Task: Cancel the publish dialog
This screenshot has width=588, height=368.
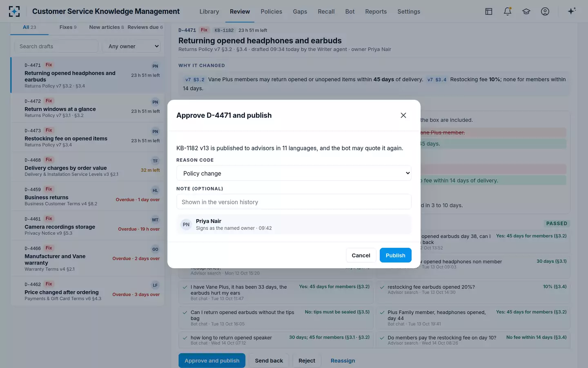Action: click(x=361, y=255)
